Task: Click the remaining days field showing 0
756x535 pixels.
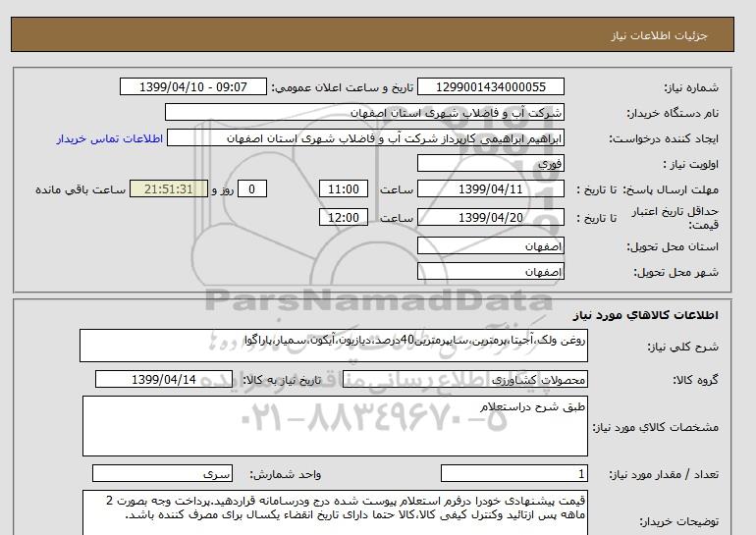Action: tap(251, 188)
